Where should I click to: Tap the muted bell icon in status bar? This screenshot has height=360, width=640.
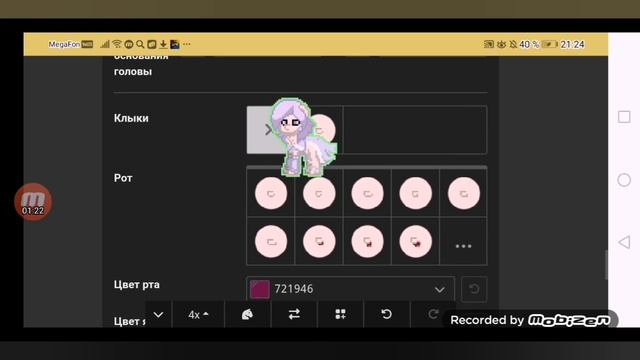pyautogui.click(x=513, y=44)
